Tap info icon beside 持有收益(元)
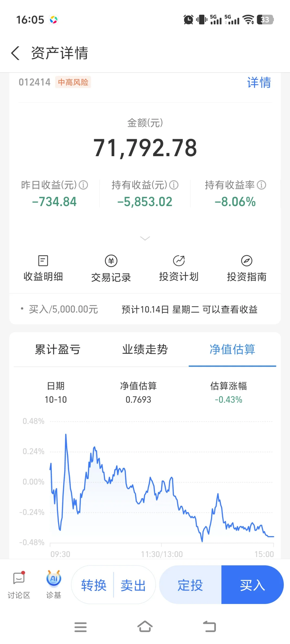The image size is (290, 644). 174,185
